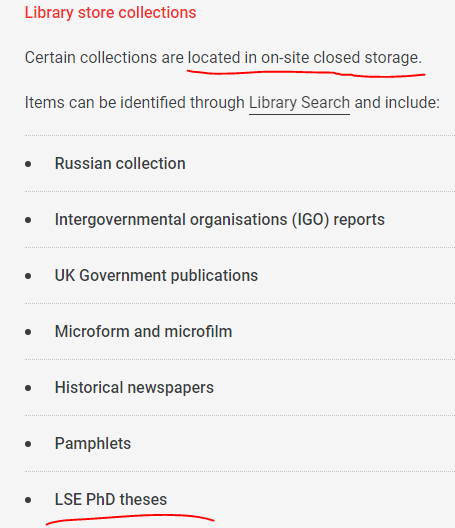Click the red underline beneath LSE PhD theses

coord(130,519)
